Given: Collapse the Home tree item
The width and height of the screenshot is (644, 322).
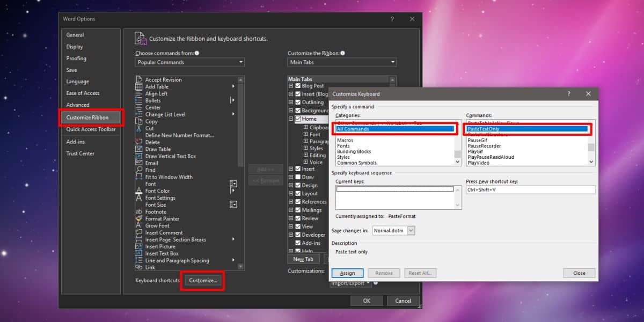Looking at the screenshot, I should point(290,119).
